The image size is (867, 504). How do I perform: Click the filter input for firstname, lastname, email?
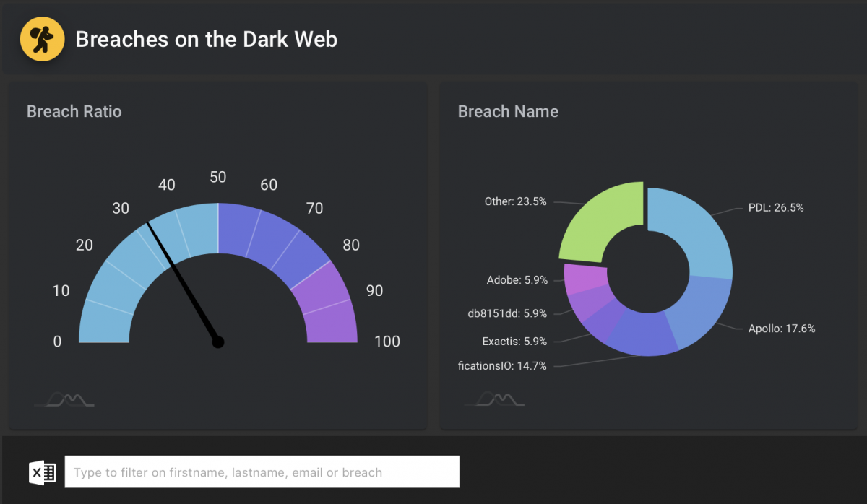pyautogui.click(x=262, y=472)
